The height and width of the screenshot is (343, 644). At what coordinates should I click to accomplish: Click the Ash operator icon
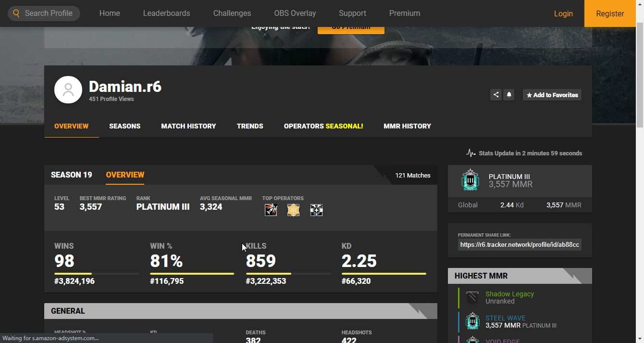tap(271, 210)
